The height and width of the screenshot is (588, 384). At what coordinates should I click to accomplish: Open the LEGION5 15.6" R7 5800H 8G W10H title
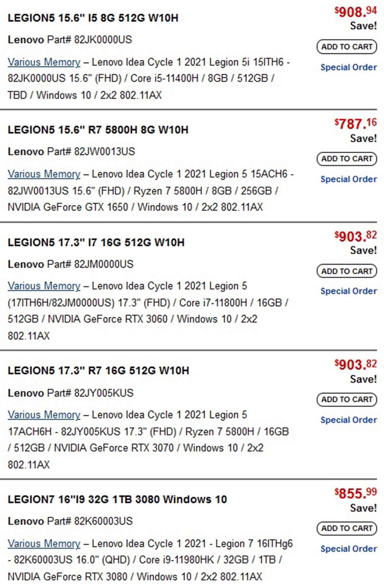pyautogui.click(x=98, y=130)
